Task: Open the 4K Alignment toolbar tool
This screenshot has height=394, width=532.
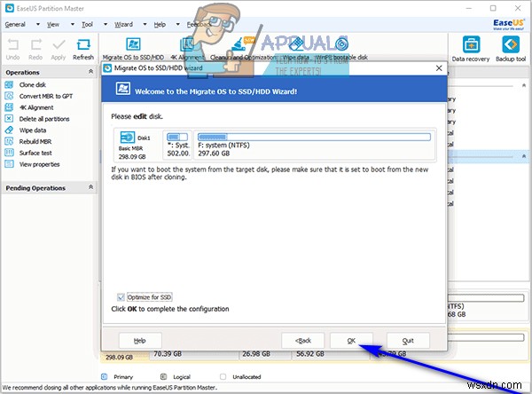Action: pos(187,49)
